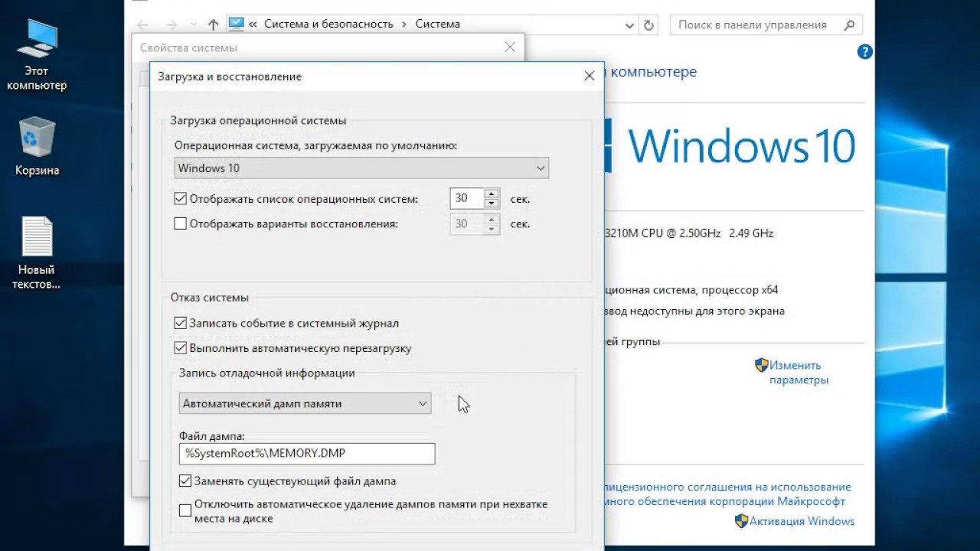This screenshot has width=980, height=551.
Task: Close the Загрузка и восстановление dialog
Action: tap(589, 76)
